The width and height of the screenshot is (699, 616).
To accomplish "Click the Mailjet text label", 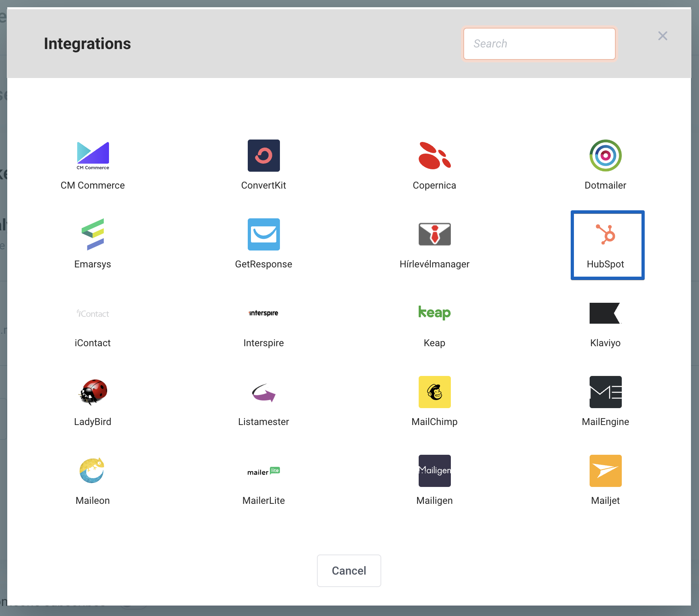I will pos(606,501).
